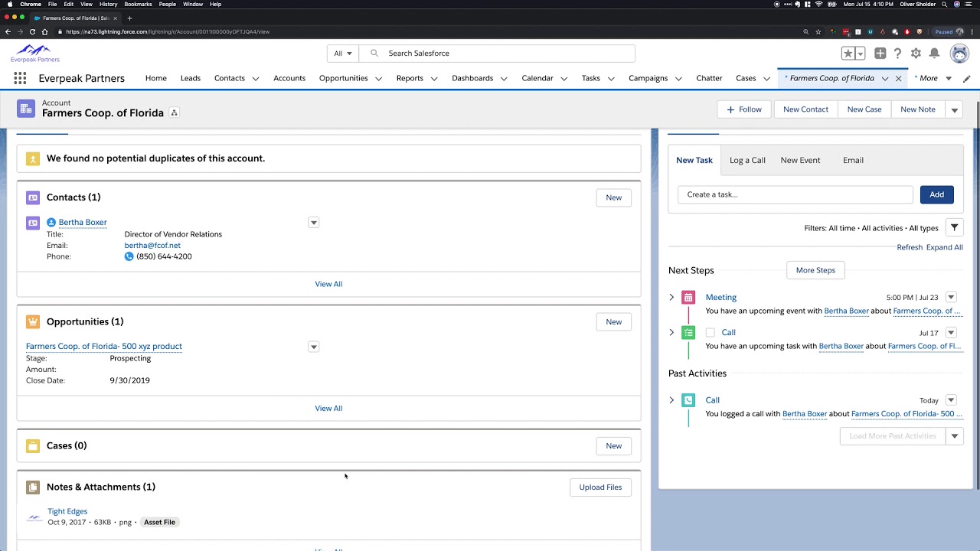Open the Favorites star icon

(x=848, y=54)
